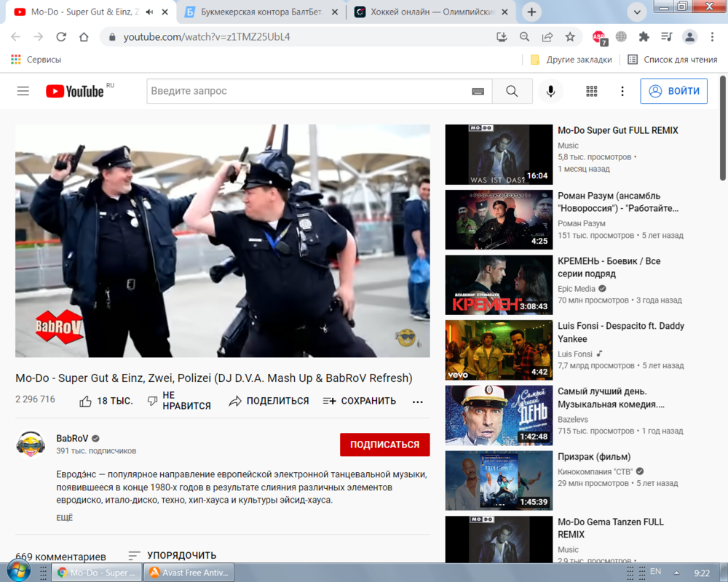Change the EN input language
The height and width of the screenshot is (582, 728).
point(656,571)
